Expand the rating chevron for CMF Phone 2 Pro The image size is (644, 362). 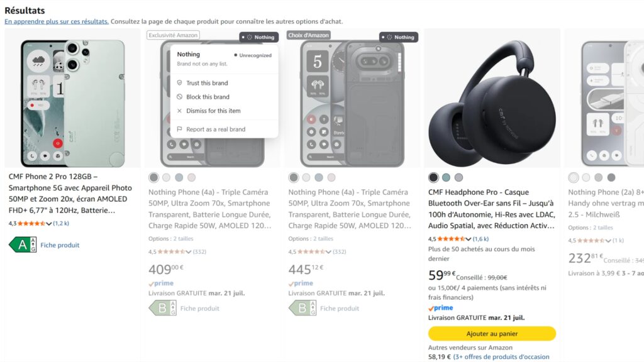point(49,224)
